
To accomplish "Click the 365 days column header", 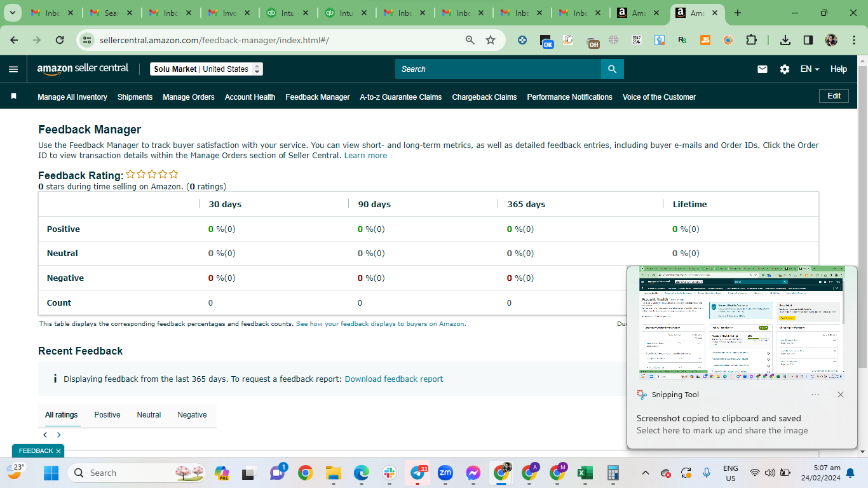I will coord(526,205).
